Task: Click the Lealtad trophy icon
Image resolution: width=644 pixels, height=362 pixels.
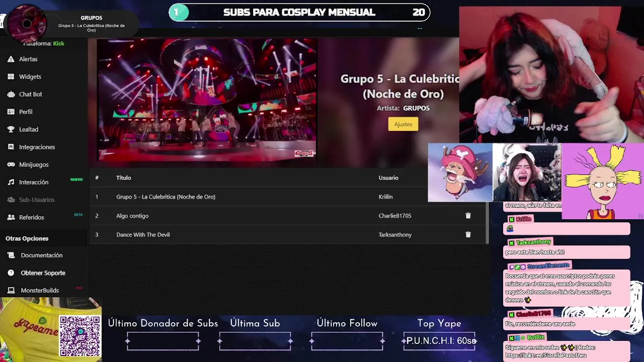Action: click(11, 130)
